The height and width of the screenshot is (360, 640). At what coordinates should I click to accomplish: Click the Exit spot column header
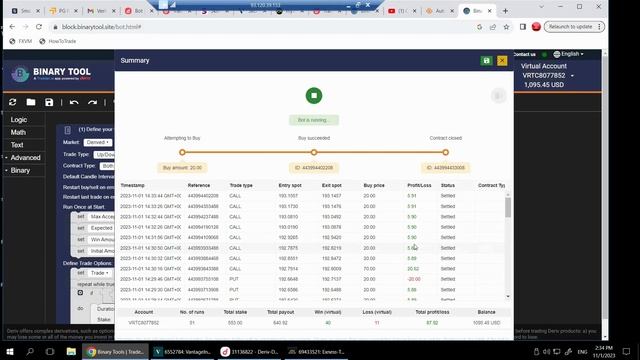(331, 185)
